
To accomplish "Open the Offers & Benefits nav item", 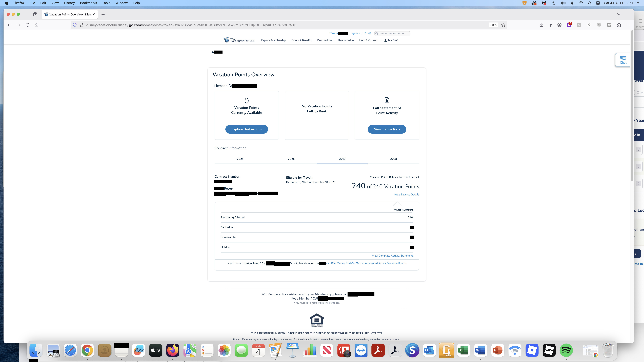I will (x=301, y=40).
